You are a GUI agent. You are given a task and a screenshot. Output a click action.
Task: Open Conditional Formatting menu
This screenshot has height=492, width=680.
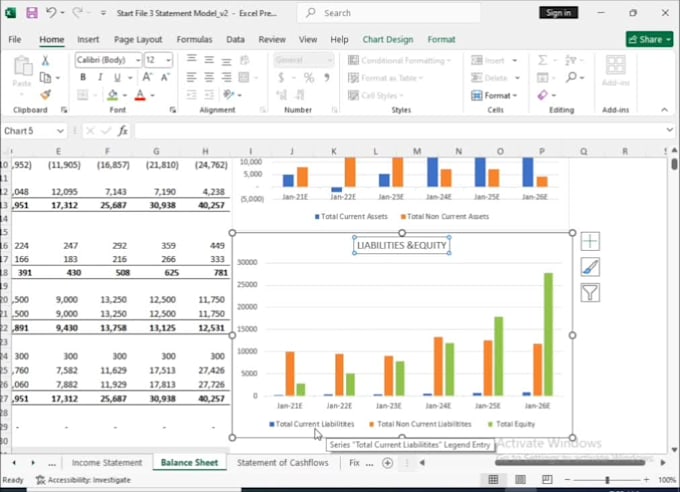coord(399,60)
